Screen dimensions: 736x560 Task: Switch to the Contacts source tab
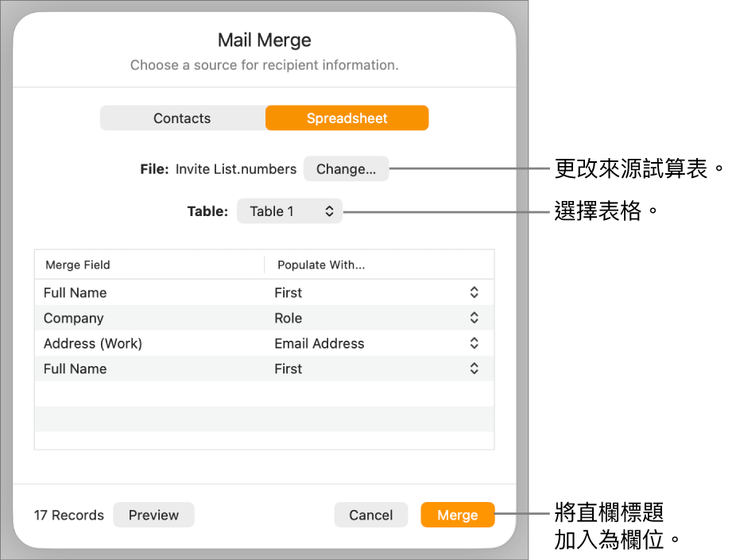[x=182, y=118]
